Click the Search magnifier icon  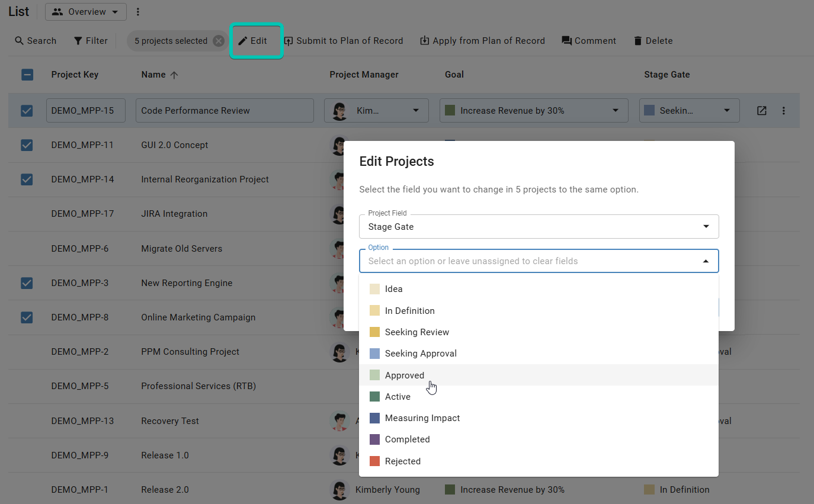20,41
